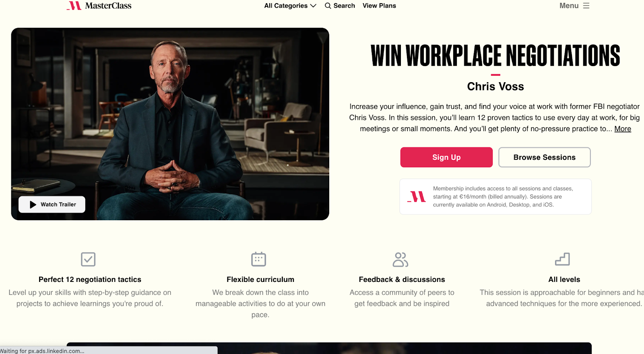Click the checkmark icon above negotiation tactics
Viewport: 644px width, 354px height.
point(88,259)
